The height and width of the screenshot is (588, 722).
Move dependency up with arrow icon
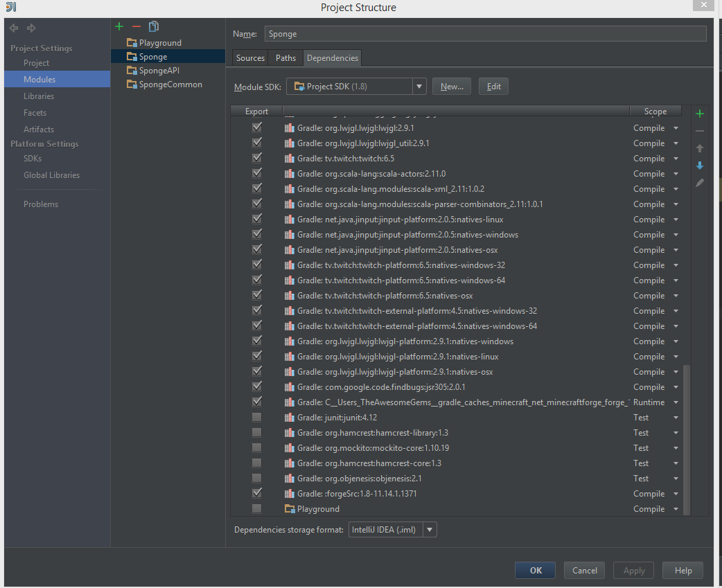point(700,148)
